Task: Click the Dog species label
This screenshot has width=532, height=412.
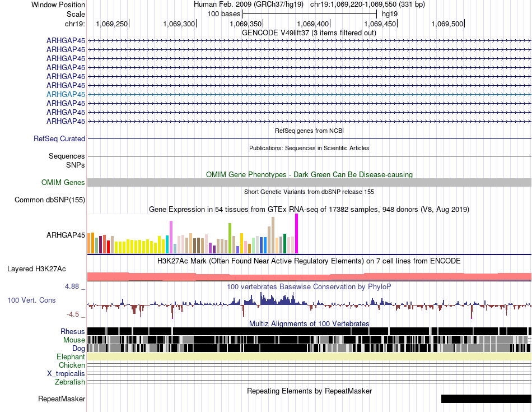Action: (x=78, y=349)
